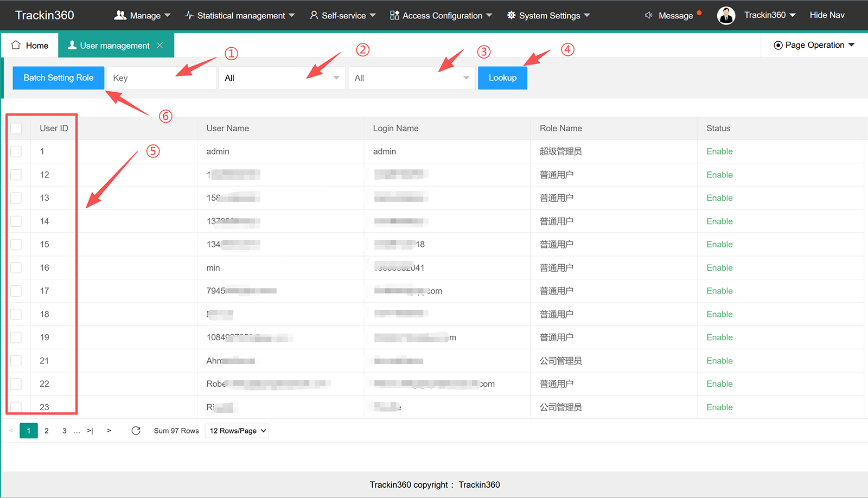This screenshot has height=498, width=868.
Task: Click current page 1 button
Action: tap(29, 431)
